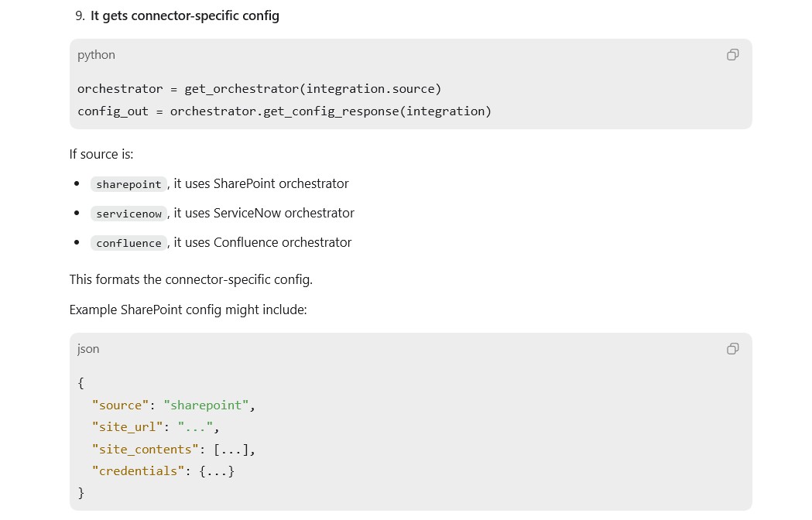The height and width of the screenshot is (520, 812).
Task: Click the python language label
Action: 96,55
